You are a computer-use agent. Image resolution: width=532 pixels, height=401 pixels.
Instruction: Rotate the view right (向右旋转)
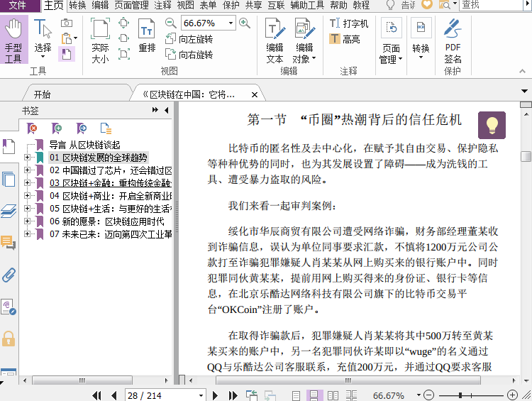coord(189,55)
